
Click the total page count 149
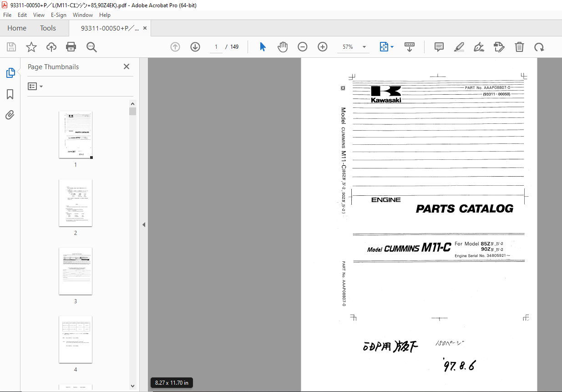pos(234,47)
